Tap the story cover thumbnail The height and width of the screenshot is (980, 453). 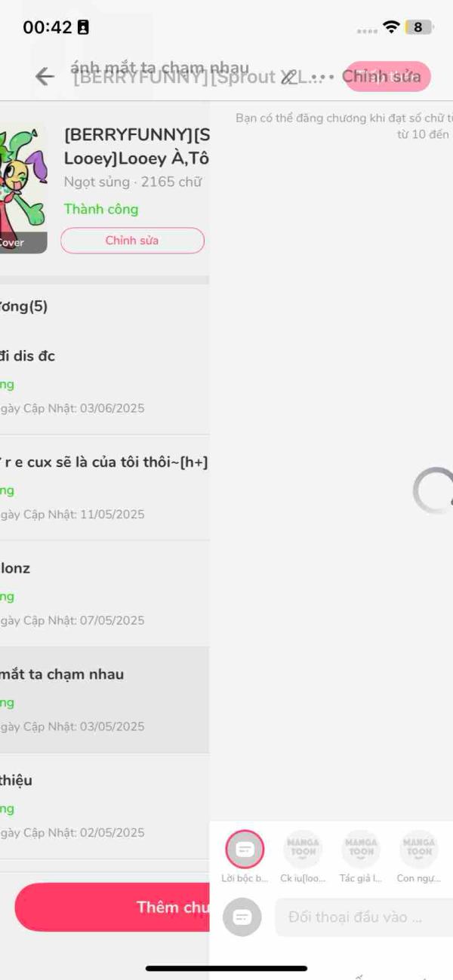tap(23, 189)
